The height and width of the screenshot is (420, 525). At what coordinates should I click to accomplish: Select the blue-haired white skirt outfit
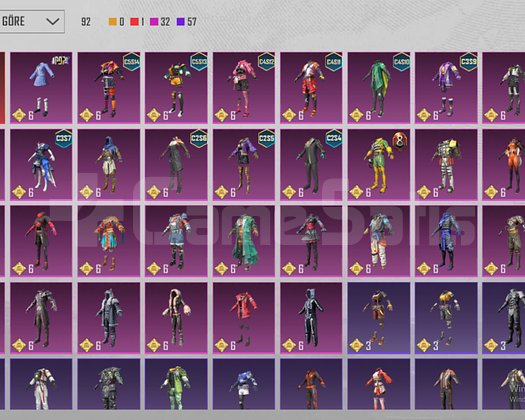244,384
